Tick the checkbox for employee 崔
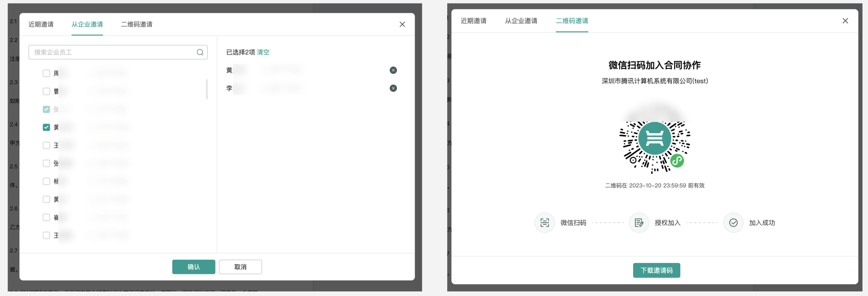Screen dimensions: 868x296 tap(46, 218)
